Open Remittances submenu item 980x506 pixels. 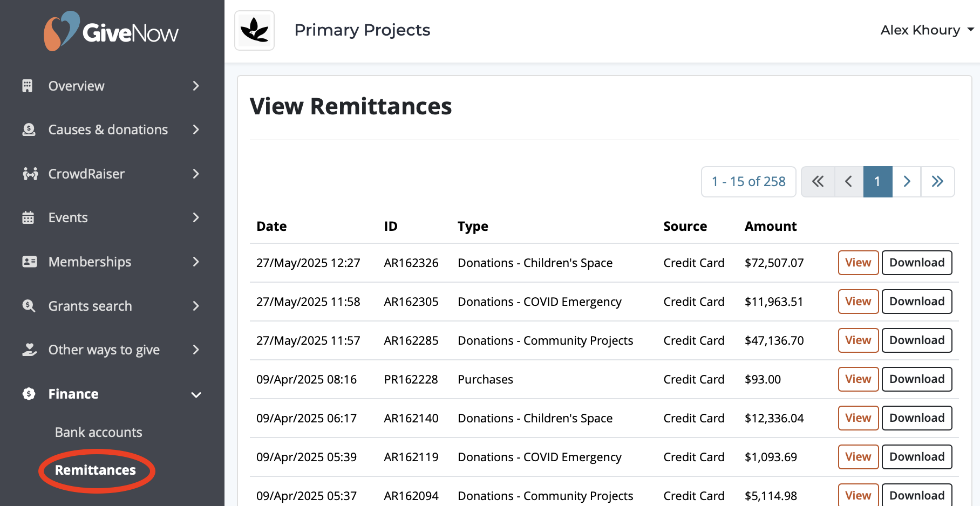click(x=96, y=470)
